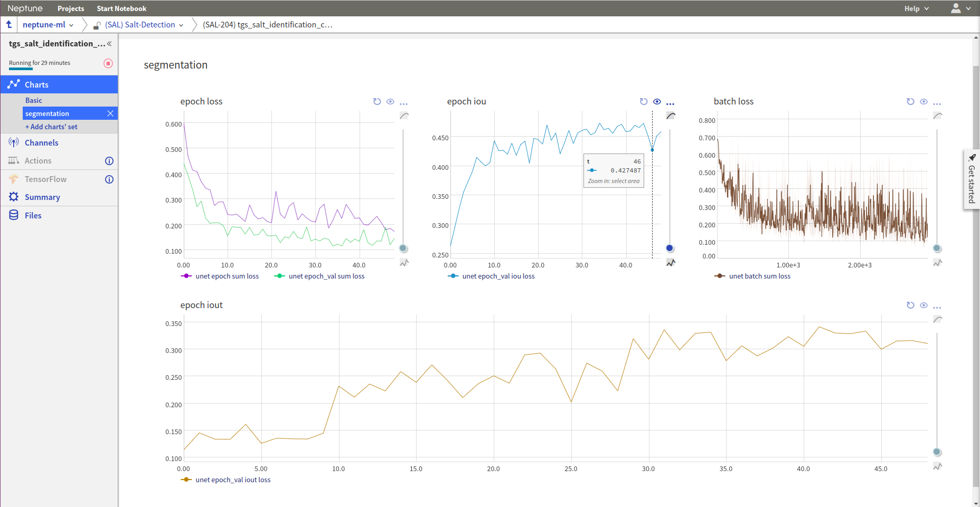
Task: Open the neptune-ml organization dropdown
Action: click(48, 25)
